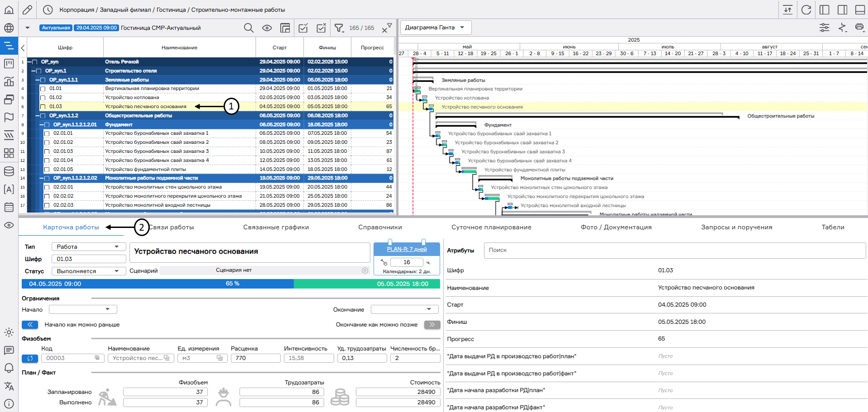Open the Суточное планирование tab
This screenshot has width=868, height=412.
(491, 227)
